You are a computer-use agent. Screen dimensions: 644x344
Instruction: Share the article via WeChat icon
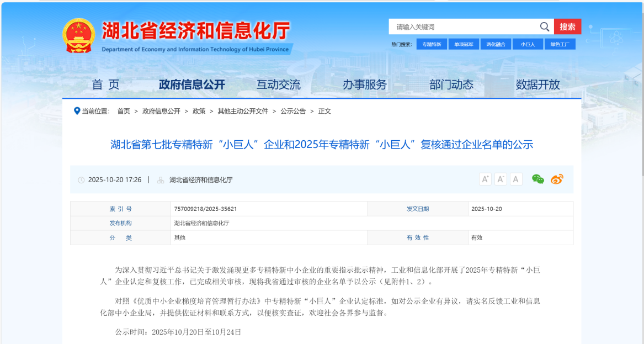tap(537, 179)
